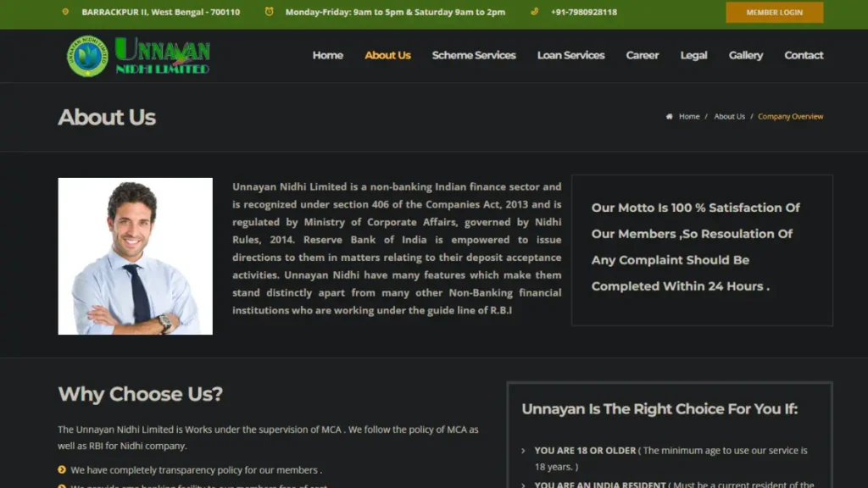Click the phone number +91-7980928118
This screenshot has height=488, width=868.
pyautogui.click(x=584, y=13)
